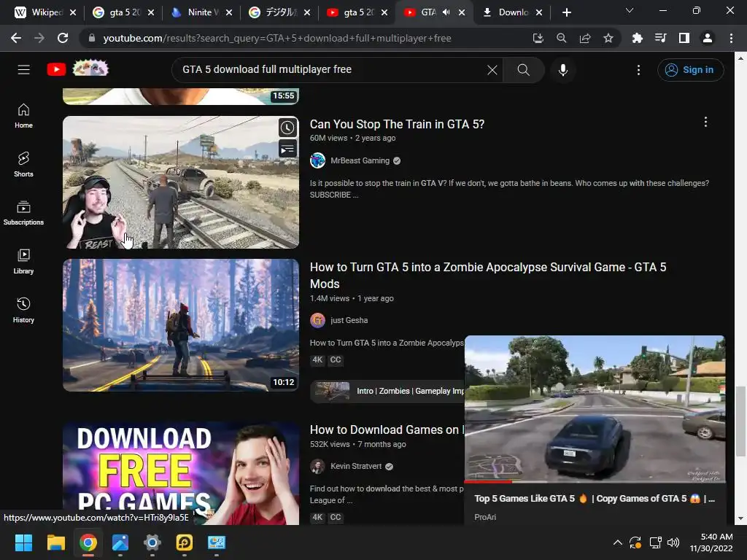Viewport: 747px width, 560px height.
Task: Click the install app icon in address bar
Action: (x=538, y=38)
